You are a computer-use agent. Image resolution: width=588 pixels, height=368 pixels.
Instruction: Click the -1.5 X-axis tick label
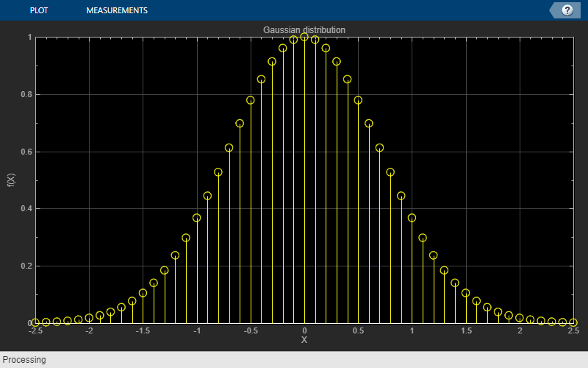(143, 330)
